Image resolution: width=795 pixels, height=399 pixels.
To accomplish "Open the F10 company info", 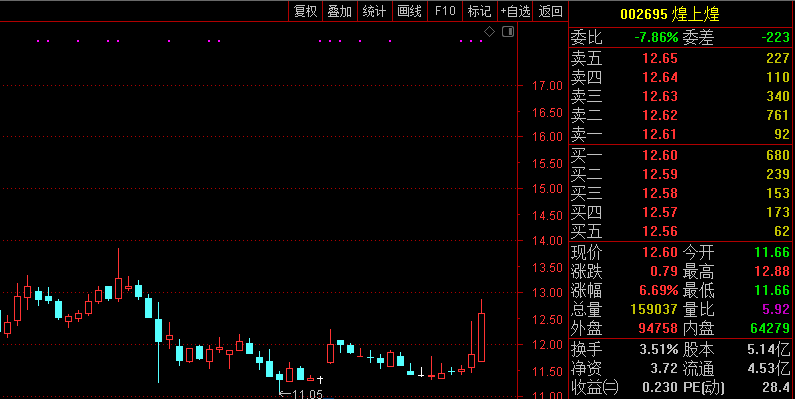I will (x=445, y=11).
